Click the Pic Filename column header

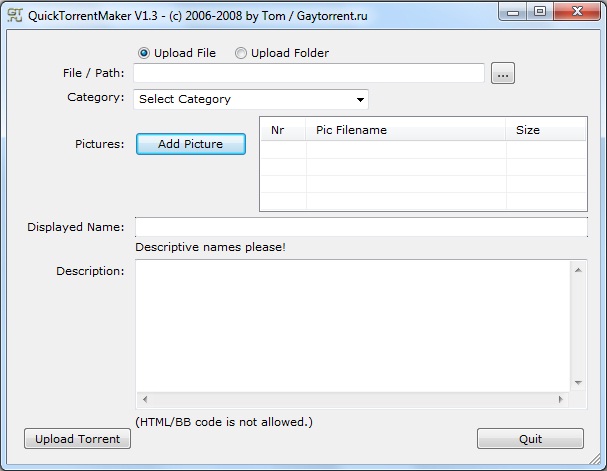(x=405, y=130)
